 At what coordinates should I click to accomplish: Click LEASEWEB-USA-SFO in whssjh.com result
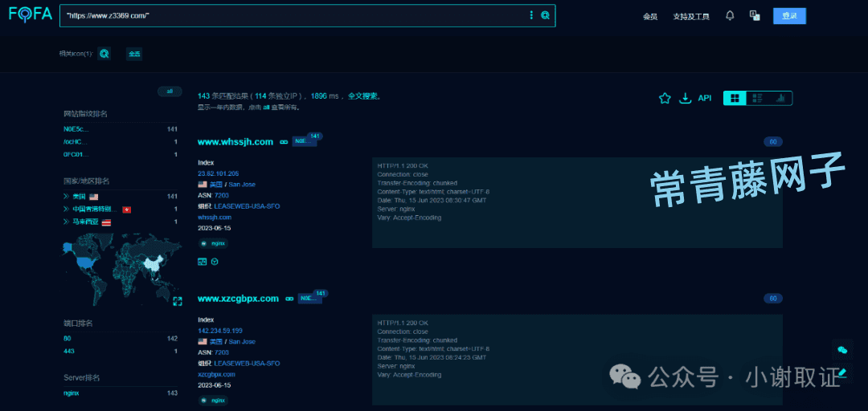point(247,206)
